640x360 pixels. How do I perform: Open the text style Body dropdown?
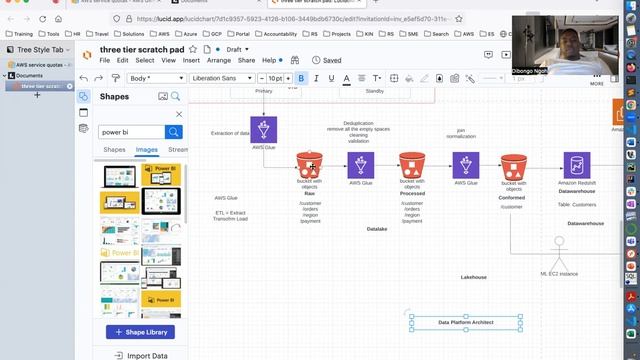click(x=156, y=78)
